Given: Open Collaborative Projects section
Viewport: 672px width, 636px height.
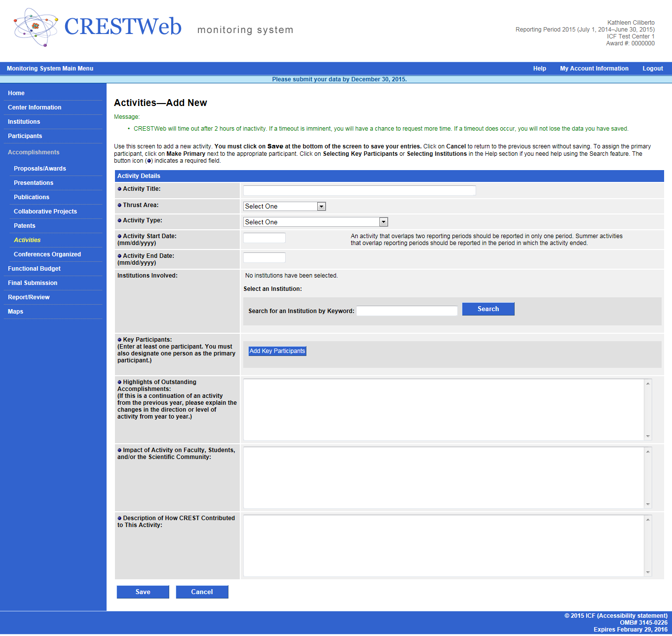Looking at the screenshot, I should (45, 212).
